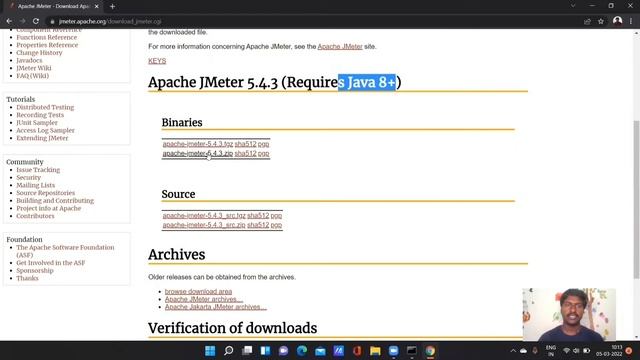
Task: Close the Apache JMeter tab
Action: (x=97, y=7)
